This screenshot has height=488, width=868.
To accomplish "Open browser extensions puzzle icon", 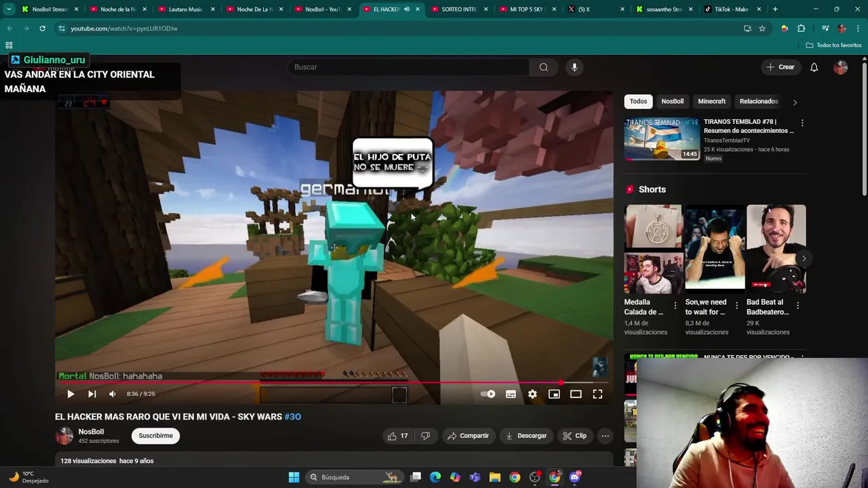I will click(x=802, y=28).
